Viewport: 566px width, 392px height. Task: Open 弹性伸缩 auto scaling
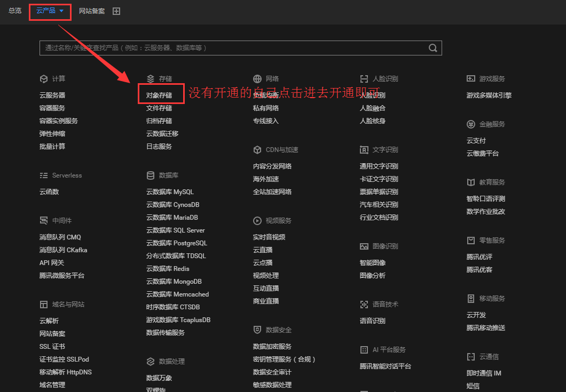click(x=52, y=133)
